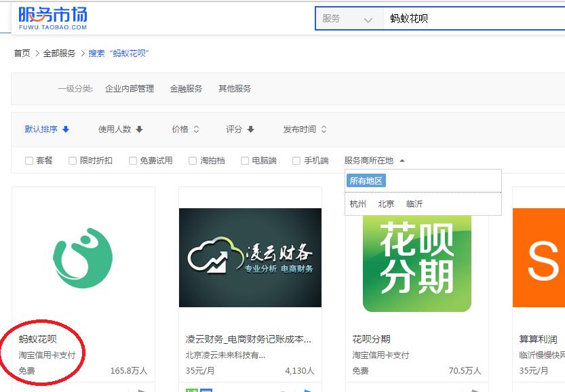Collapse the 服务商所在地 dropdown
The height and width of the screenshot is (392, 565).
[402, 161]
